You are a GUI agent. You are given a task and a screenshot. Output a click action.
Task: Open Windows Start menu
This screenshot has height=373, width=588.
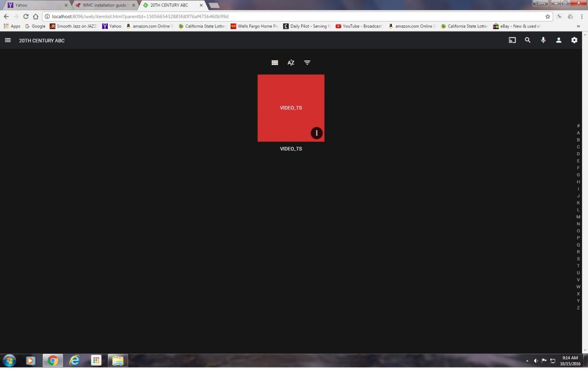click(x=9, y=361)
